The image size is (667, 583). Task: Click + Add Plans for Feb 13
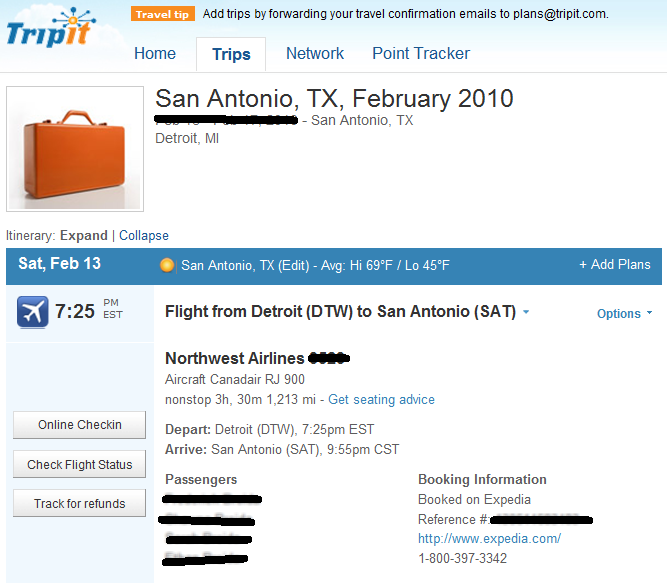tap(615, 264)
